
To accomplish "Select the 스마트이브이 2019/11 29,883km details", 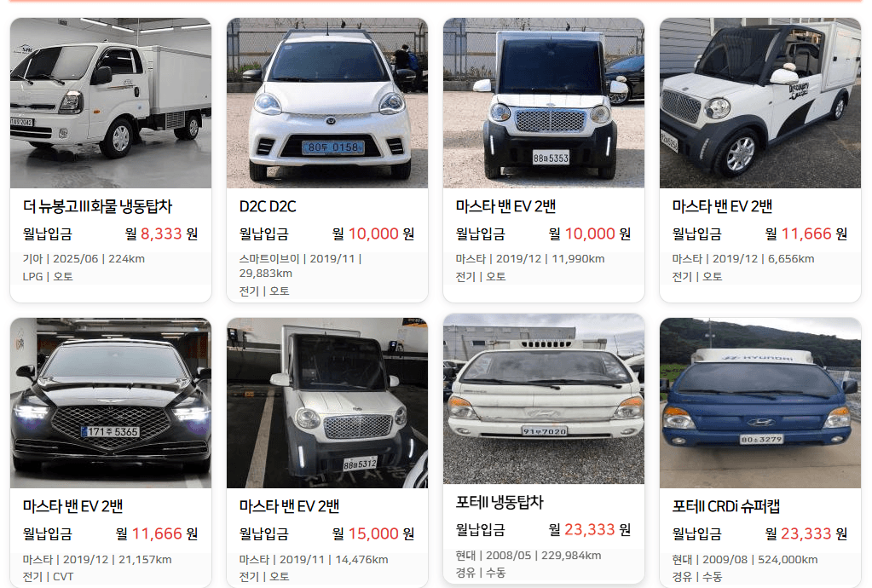I will [301, 274].
